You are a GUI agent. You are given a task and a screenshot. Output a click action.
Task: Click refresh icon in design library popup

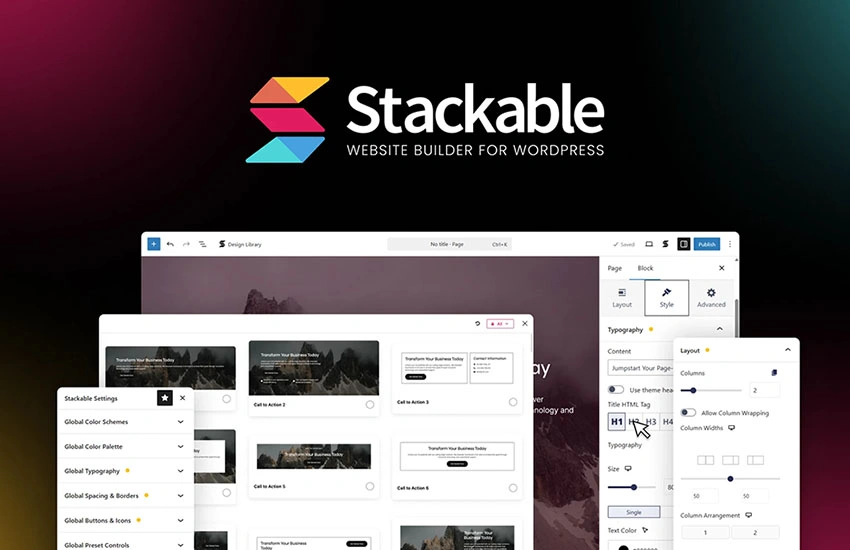pos(478,323)
